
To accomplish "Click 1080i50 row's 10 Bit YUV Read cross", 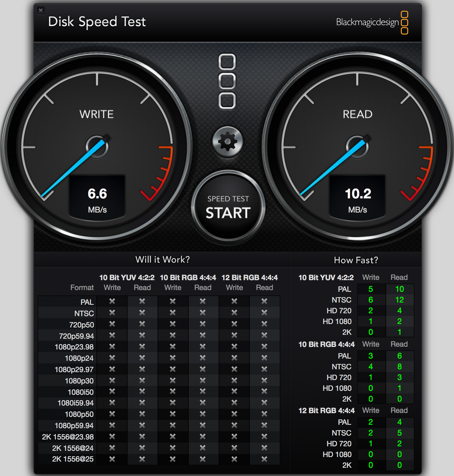I will coord(142,391).
